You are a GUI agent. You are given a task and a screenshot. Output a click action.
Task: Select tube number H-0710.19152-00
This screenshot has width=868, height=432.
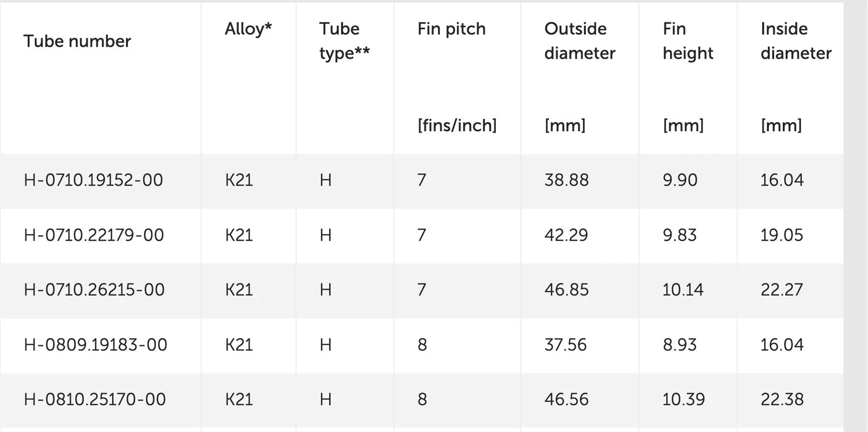[93, 180]
